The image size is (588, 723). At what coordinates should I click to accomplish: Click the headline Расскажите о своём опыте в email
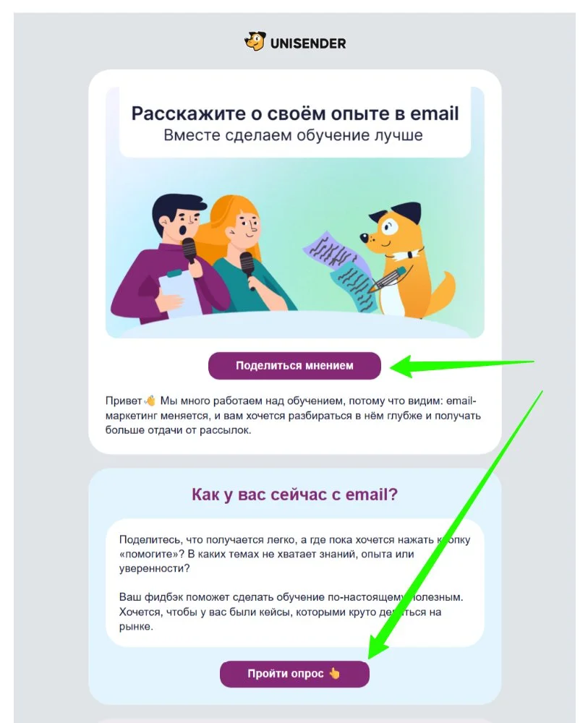coord(294,114)
